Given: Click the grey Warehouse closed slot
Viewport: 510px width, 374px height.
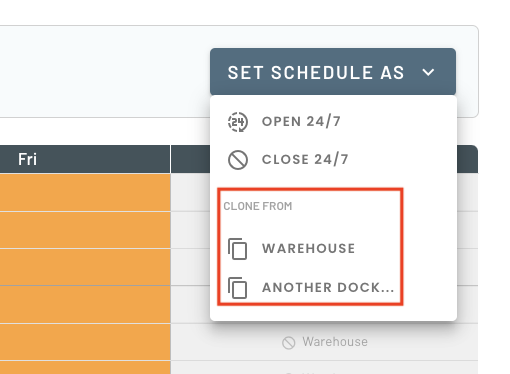Looking at the screenshot, I should point(324,342).
